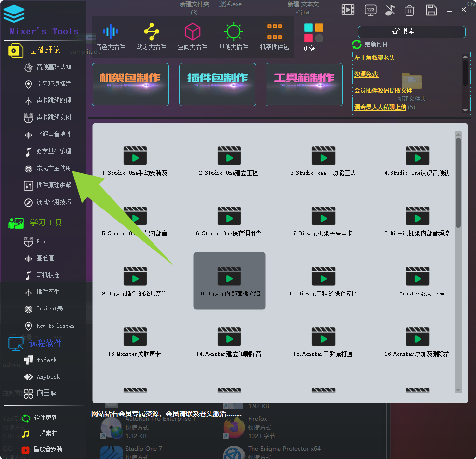Open the 左上角私聊老头 link
The height and width of the screenshot is (459, 476).
click(x=374, y=58)
